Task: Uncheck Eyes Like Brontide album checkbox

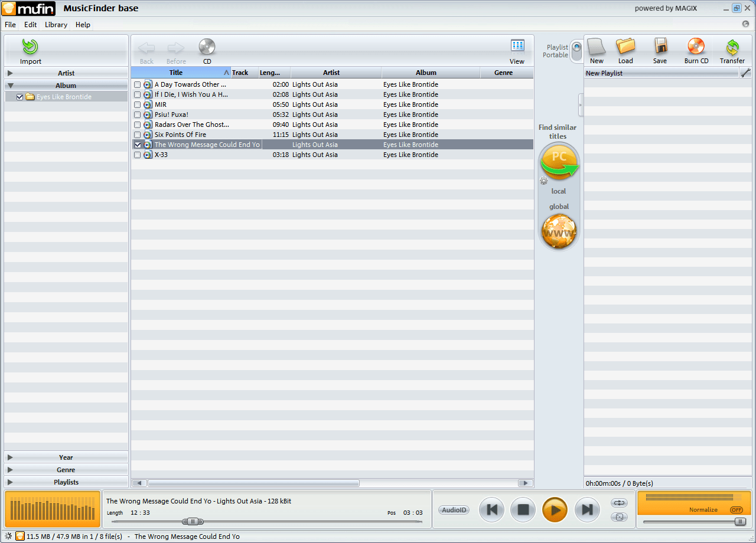Action: pos(19,97)
